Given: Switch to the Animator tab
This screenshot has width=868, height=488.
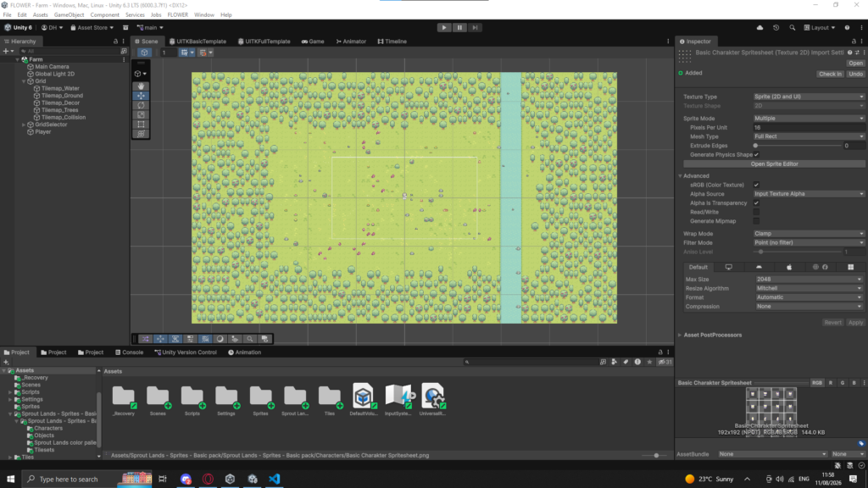Looking at the screenshot, I should point(351,42).
